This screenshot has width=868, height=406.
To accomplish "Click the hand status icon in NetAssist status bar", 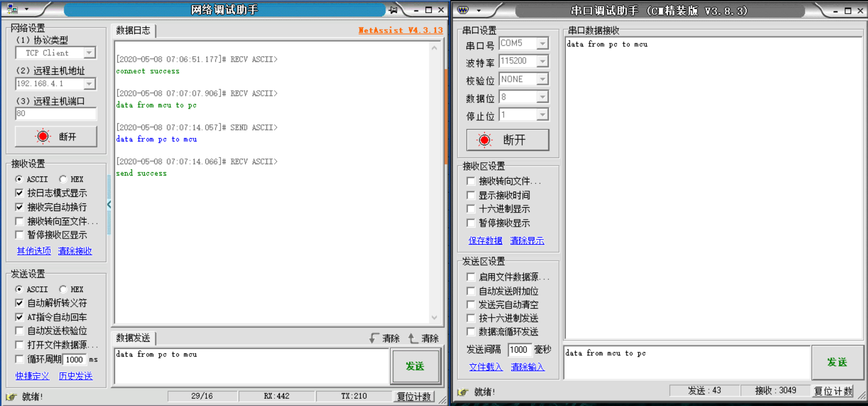I will [11, 397].
